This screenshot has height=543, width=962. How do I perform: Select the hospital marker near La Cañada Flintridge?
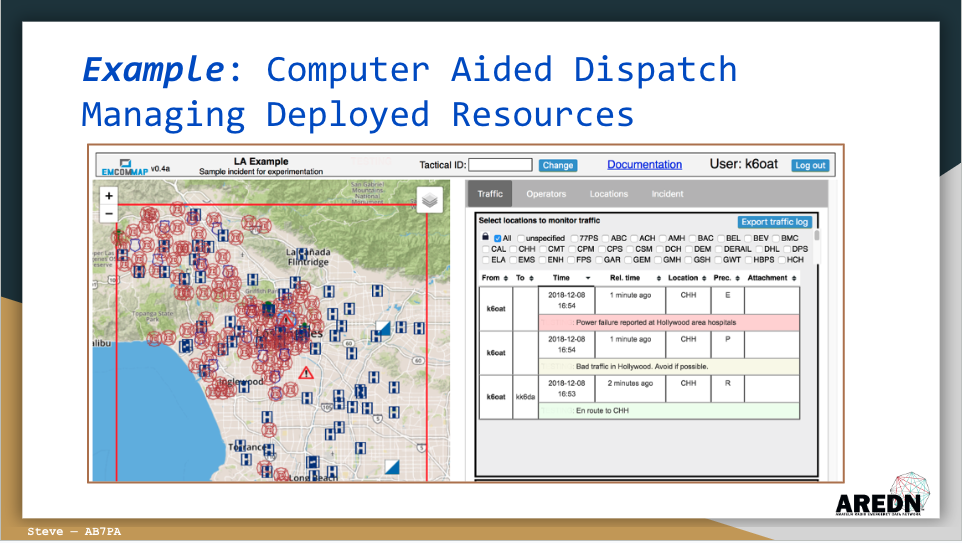(302, 254)
